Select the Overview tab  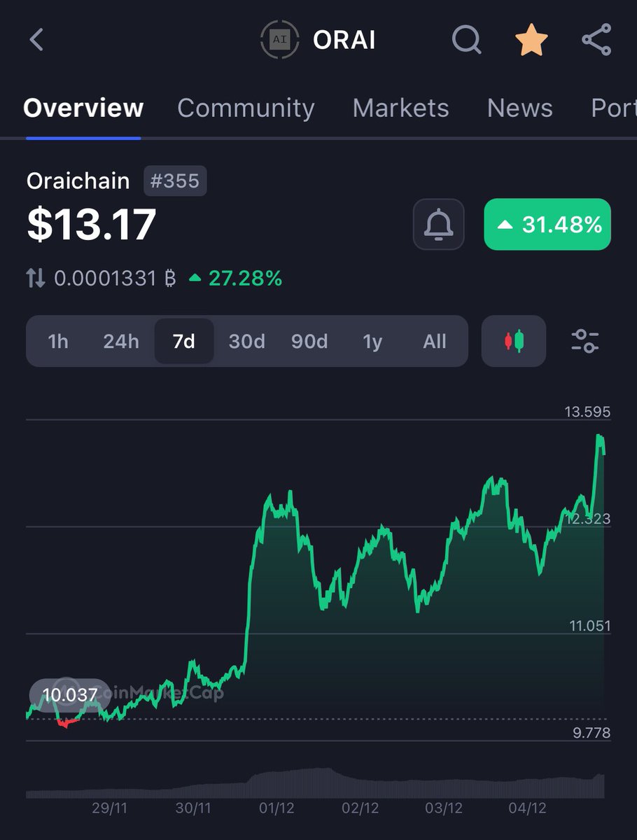(x=83, y=108)
